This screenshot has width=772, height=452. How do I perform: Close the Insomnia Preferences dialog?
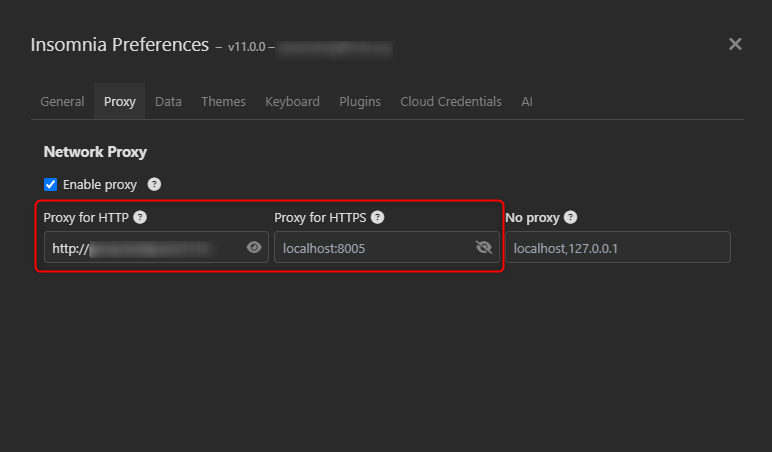tap(735, 44)
